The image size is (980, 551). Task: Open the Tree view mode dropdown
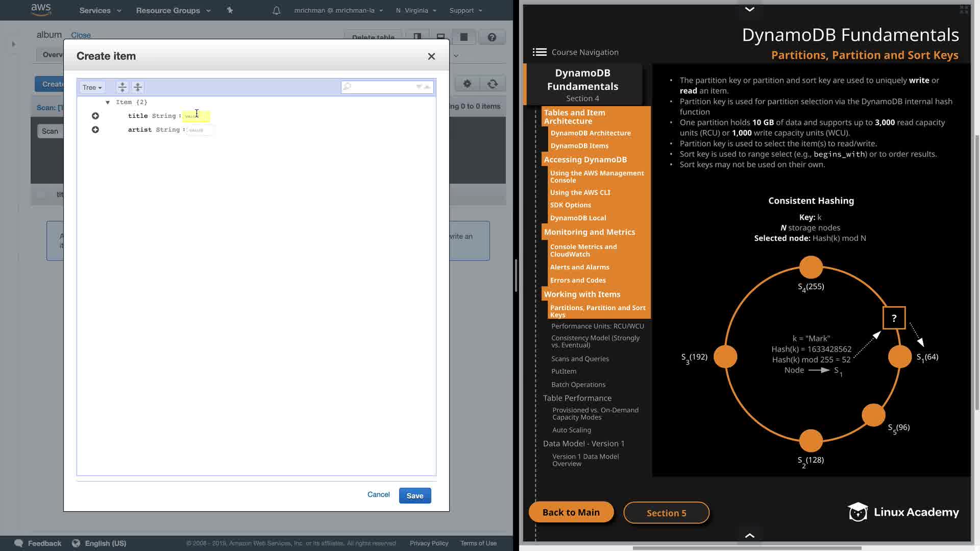pos(92,88)
